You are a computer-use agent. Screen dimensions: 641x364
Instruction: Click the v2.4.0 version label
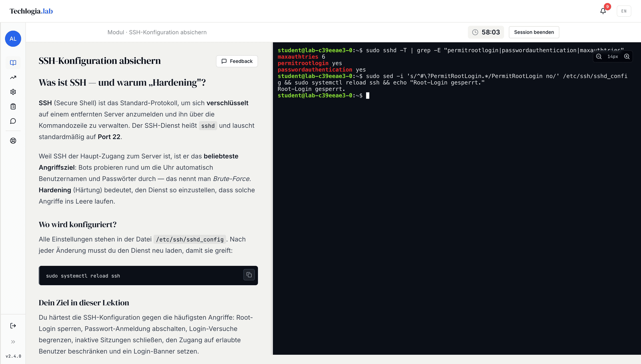[x=13, y=356]
